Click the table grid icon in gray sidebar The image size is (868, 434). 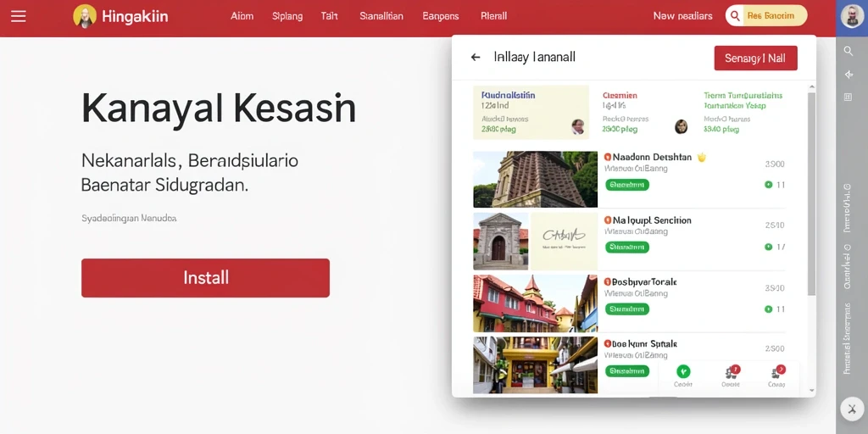(848, 97)
